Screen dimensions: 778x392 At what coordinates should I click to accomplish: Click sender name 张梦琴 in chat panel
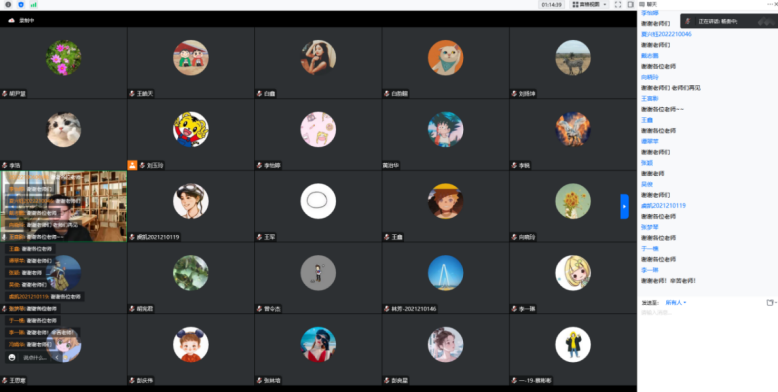tap(649, 227)
